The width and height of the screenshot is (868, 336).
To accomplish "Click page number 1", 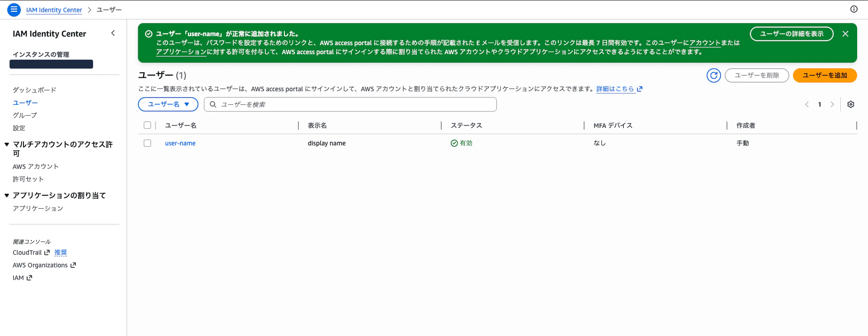I will click(820, 104).
